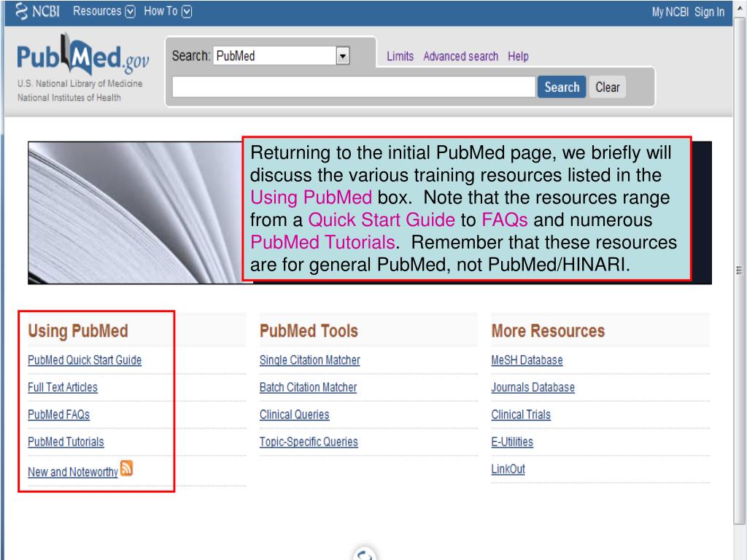Open the Limits link
747x560 pixels.
(x=400, y=56)
